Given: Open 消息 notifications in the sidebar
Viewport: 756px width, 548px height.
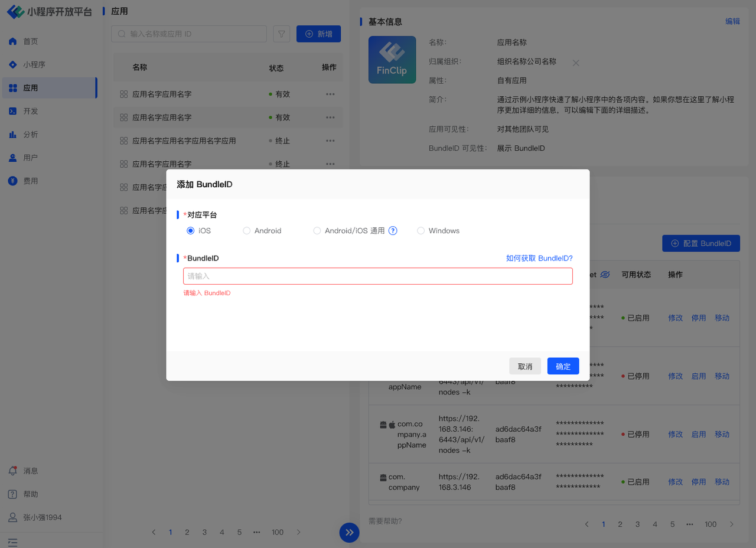Looking at the screenshot, I should pos(30,471).
